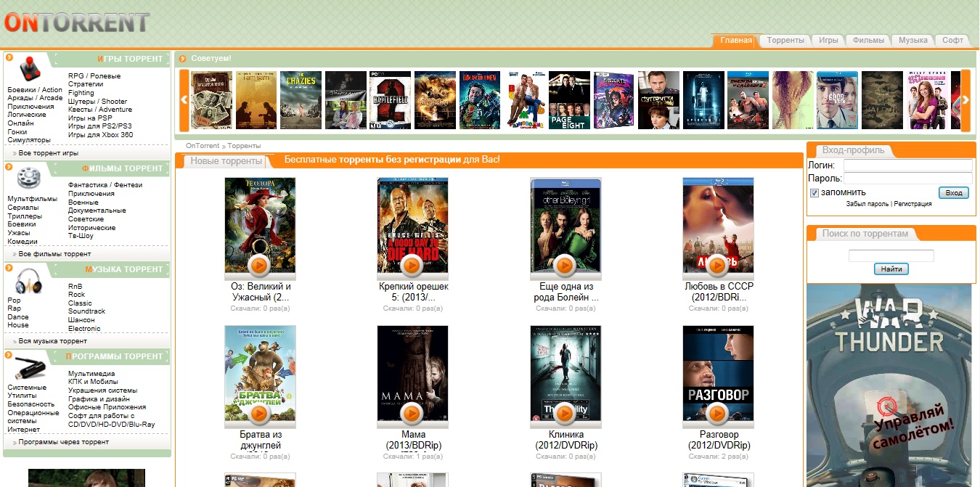The width and height of the screenshot is (980, 487).
Task: Open Игры для Xbox 360 category
Action: [x=101, y=135]
